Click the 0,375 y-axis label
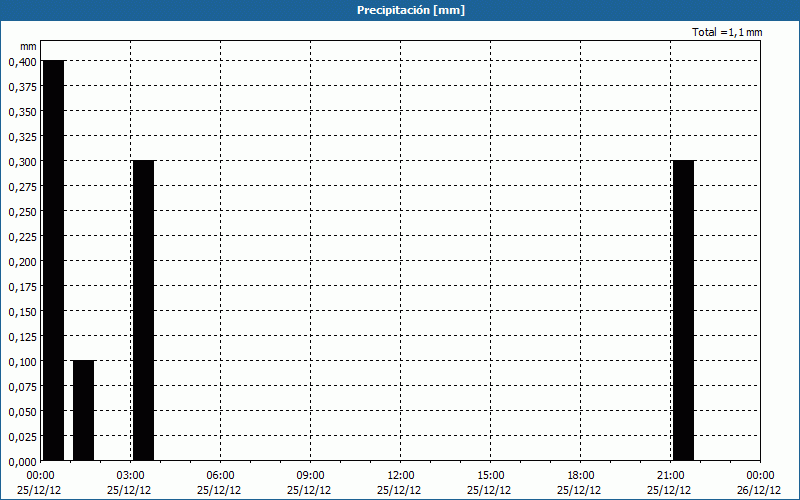The image size is (800, 500). 22,87
